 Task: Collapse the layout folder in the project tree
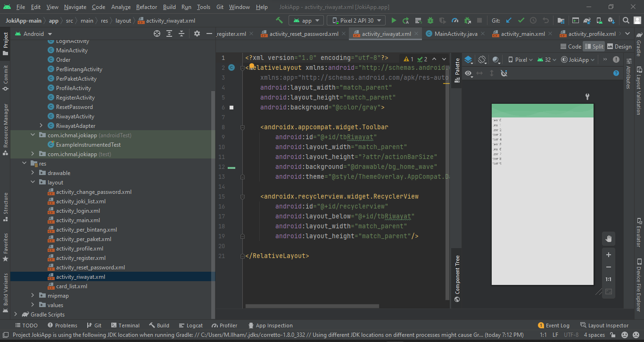(x=33, y=182)
